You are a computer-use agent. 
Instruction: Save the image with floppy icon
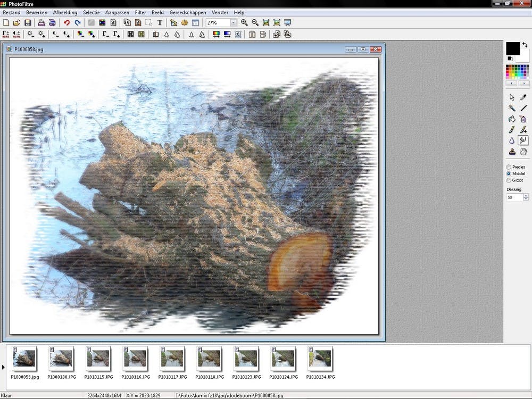pyautogui.click(x=28, y=23)
